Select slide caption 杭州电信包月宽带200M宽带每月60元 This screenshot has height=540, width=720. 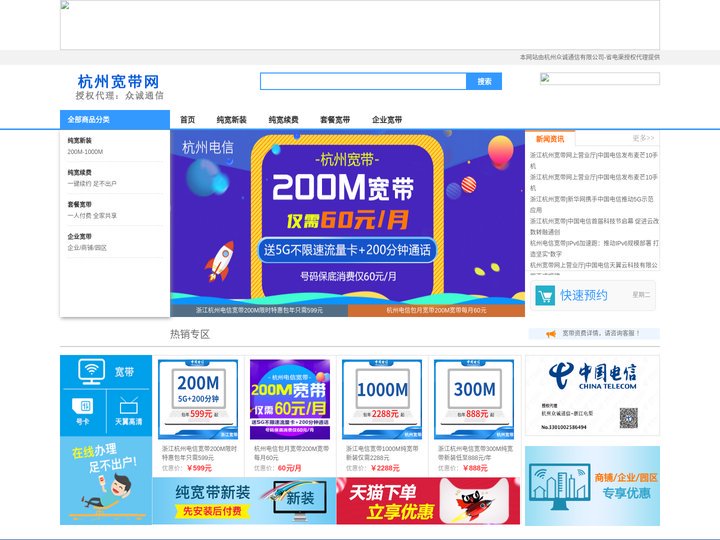point(436,310)
